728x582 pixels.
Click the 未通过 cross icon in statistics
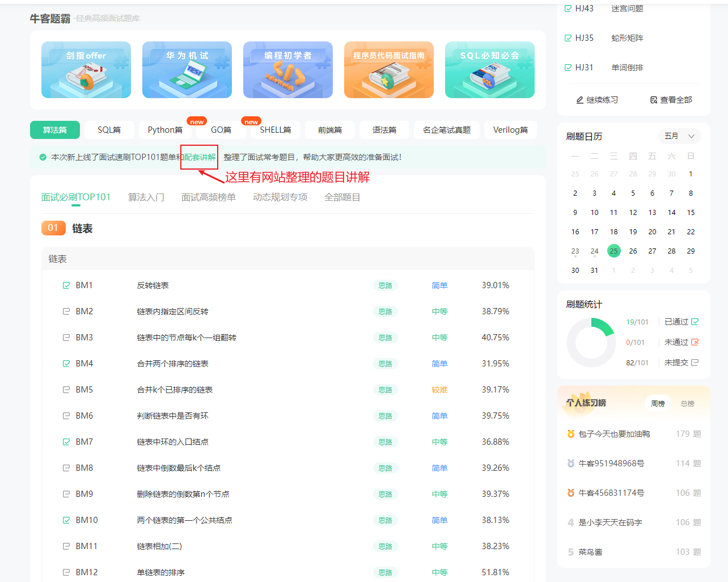695,342
